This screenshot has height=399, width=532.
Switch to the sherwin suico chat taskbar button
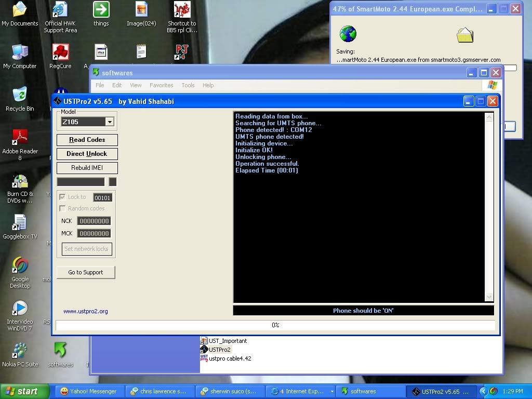(230, 391)
